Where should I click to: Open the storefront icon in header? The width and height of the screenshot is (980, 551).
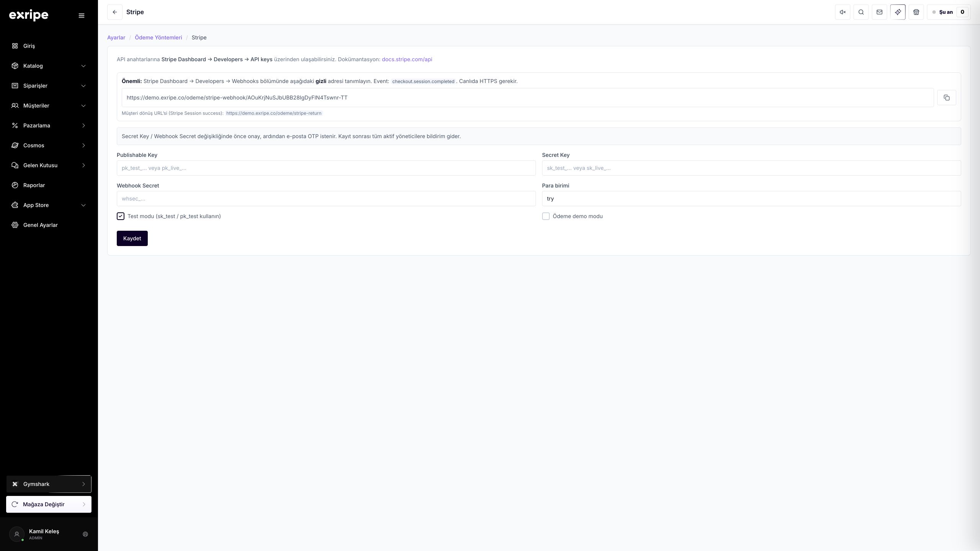[916, 12]
